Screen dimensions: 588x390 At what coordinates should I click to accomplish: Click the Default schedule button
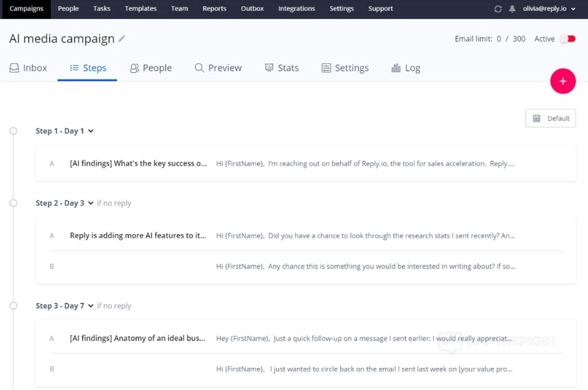click(550, 118)
